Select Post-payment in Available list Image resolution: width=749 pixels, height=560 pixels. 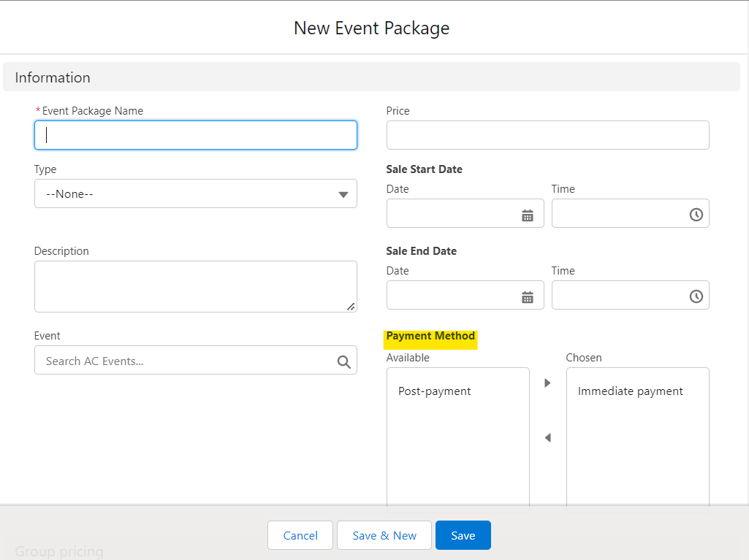pyautogui.click(x=435, y=391)
